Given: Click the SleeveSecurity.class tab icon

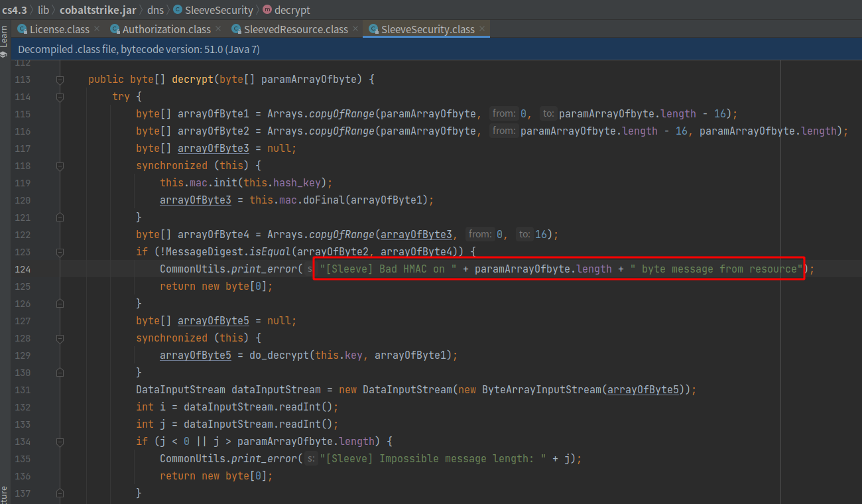Looking at the screenshot, I should [x=374, y=29].
